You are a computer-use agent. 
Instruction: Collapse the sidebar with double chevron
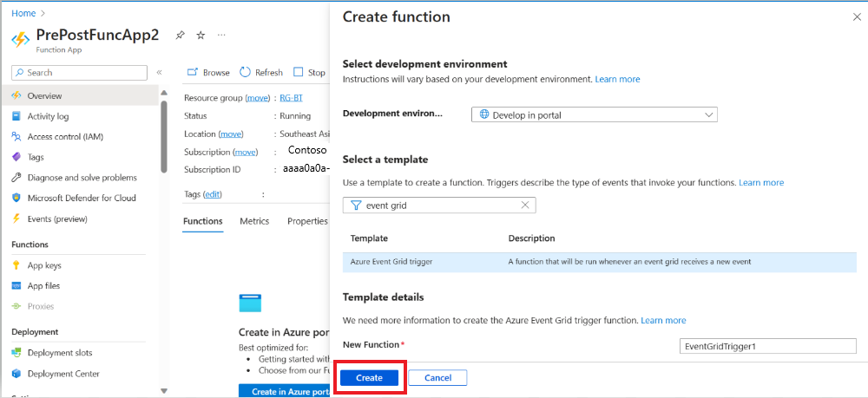[x=159, y=73]
